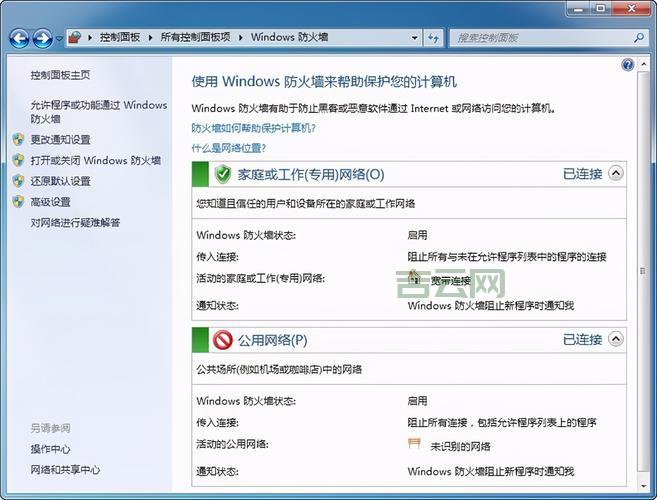Viewport: 657px width, 500px height.
Task: Open 网络和共享中心 link
Action: 65,470
